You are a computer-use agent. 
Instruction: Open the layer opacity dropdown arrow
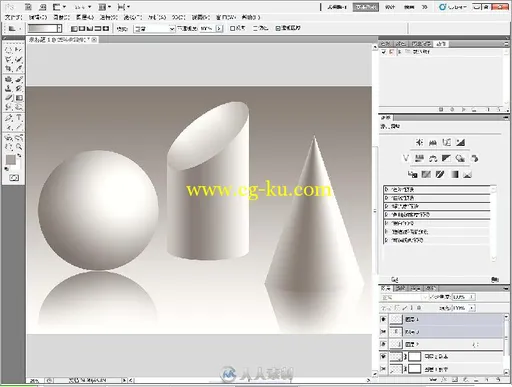(472, 297)
